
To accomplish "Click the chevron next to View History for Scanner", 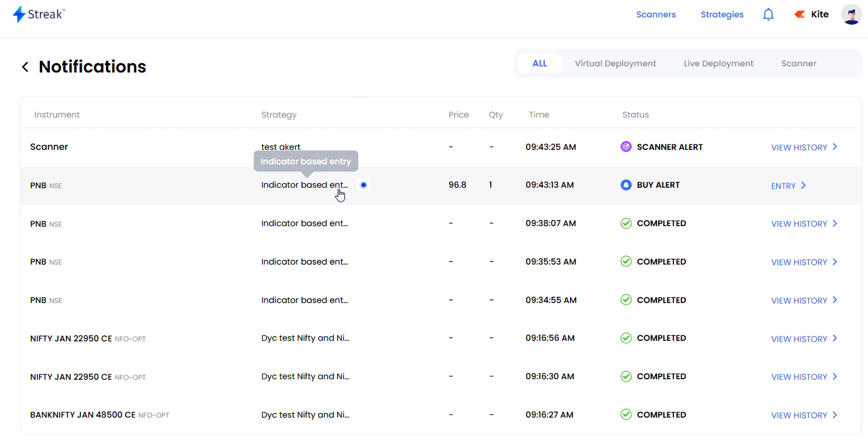I will (x=835, y=147).
